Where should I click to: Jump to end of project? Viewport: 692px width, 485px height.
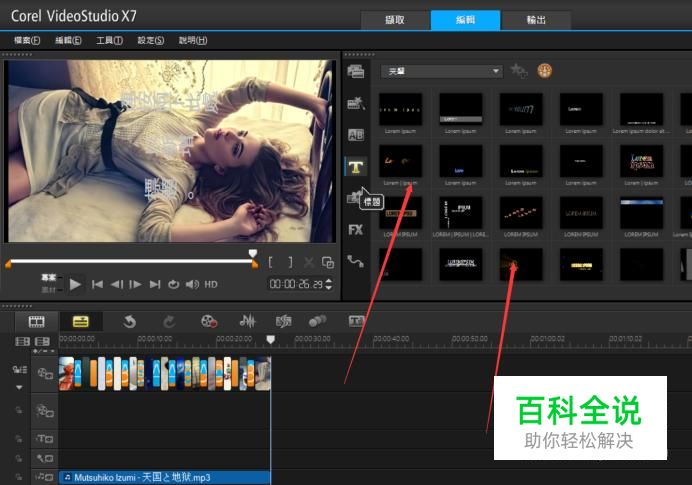[x=154, y=285]
